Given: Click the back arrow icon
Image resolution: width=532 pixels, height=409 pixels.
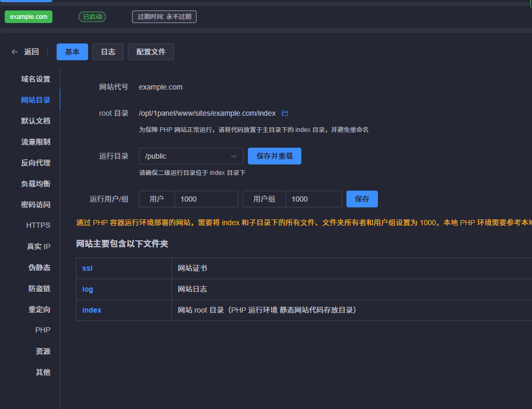Looking at the screenshot, I should point(15,52).
